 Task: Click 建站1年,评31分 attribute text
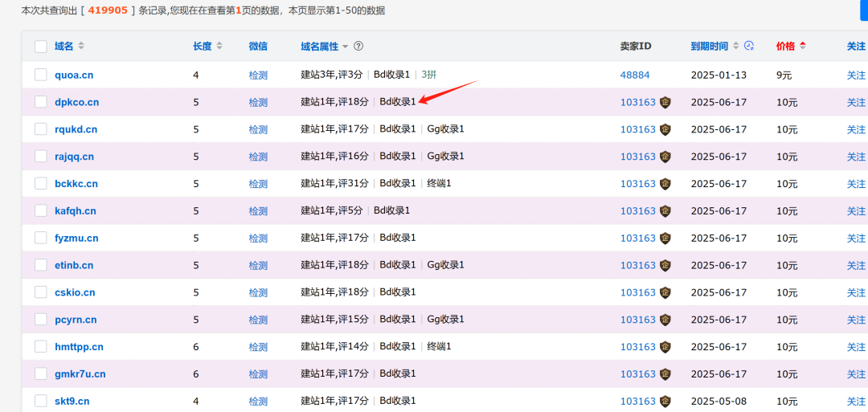coord(334,183)
